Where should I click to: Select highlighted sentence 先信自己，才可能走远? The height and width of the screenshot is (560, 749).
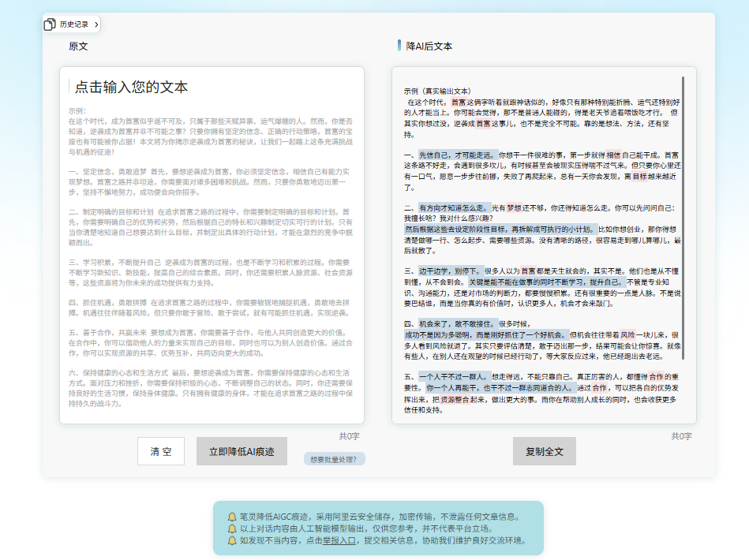[455, 155]
